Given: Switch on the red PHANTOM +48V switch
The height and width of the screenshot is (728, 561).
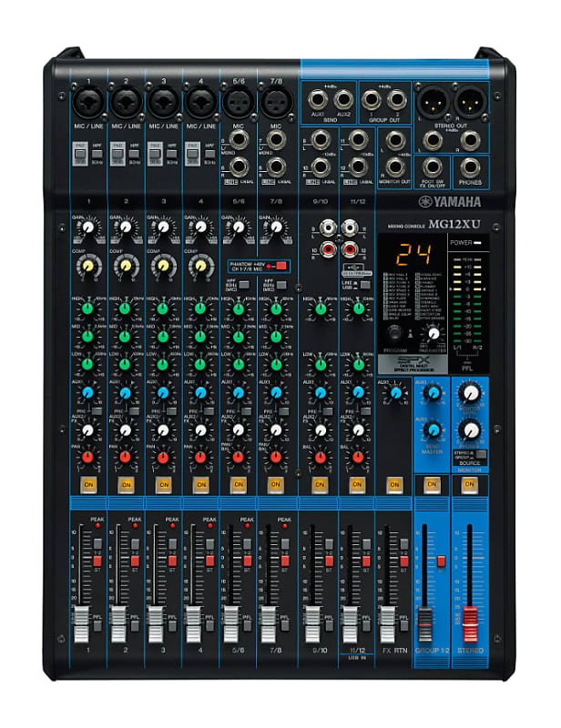Looking at the screenshot, I should [x=280, y=266].
